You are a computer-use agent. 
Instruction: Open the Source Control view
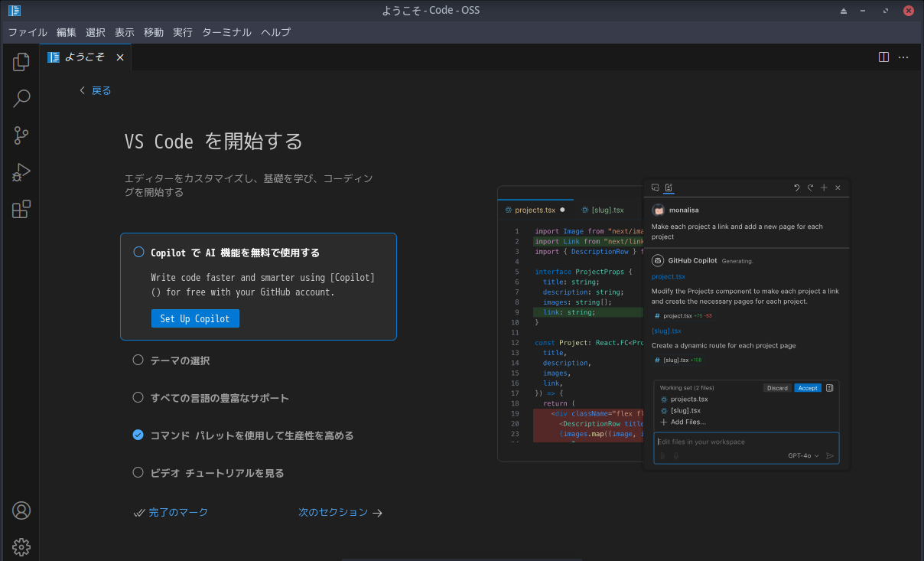coord(21,135)
